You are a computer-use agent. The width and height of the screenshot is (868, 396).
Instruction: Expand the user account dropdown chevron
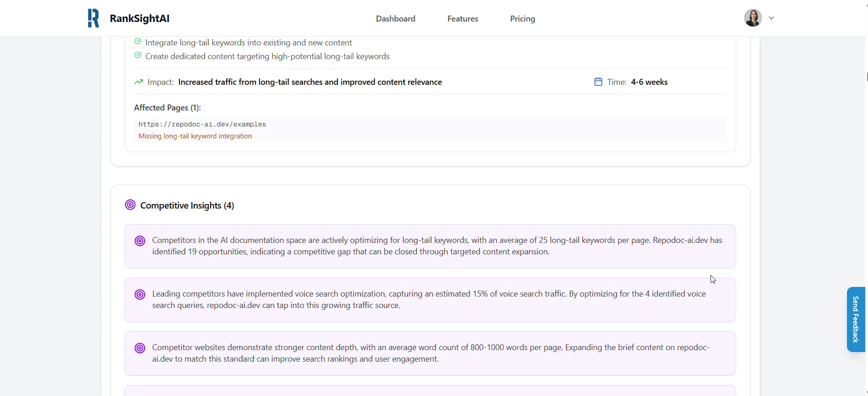coord(771,18)
